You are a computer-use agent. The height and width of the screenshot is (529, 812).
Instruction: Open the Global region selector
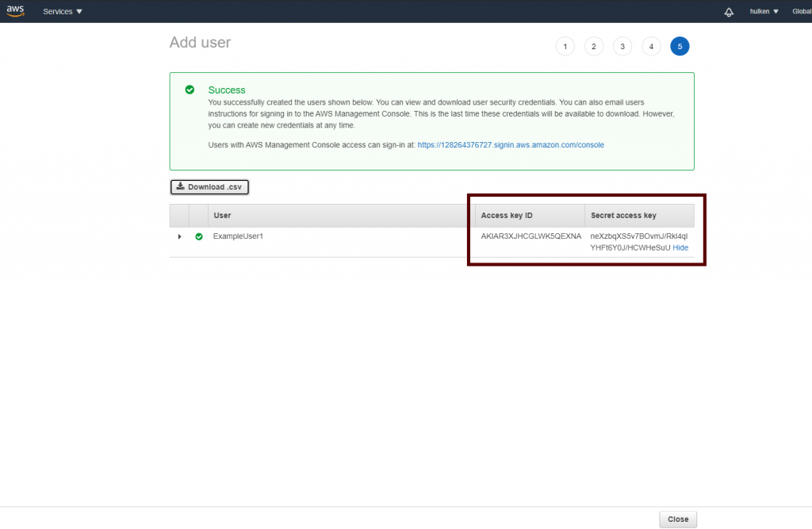(801, 12)
